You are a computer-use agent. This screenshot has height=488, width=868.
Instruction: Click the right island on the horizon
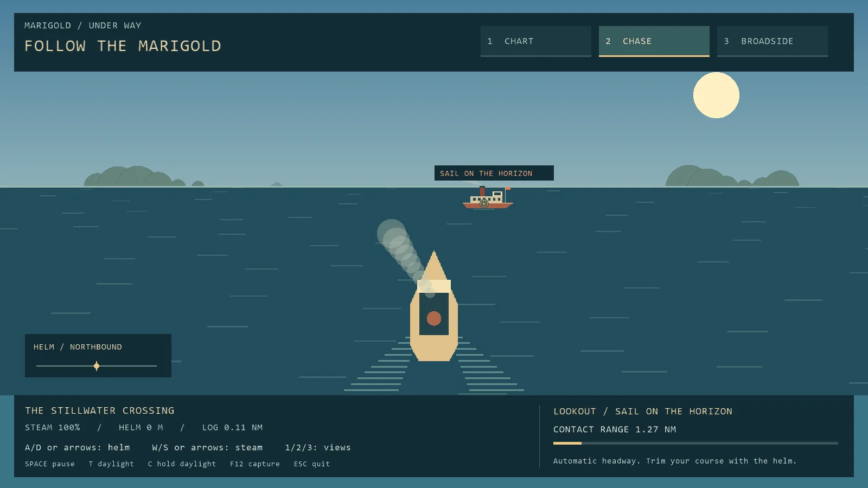point(732,176)
